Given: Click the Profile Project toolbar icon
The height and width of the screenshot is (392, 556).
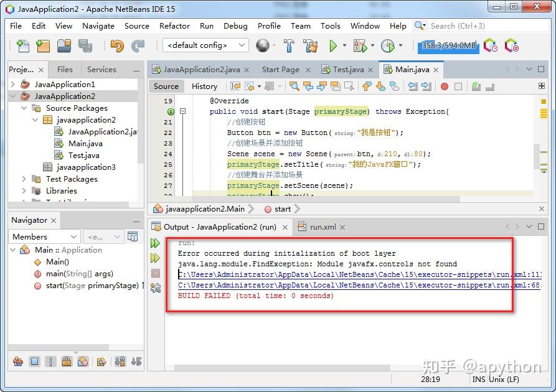Looking at the screenshot, I should (387, 45).
